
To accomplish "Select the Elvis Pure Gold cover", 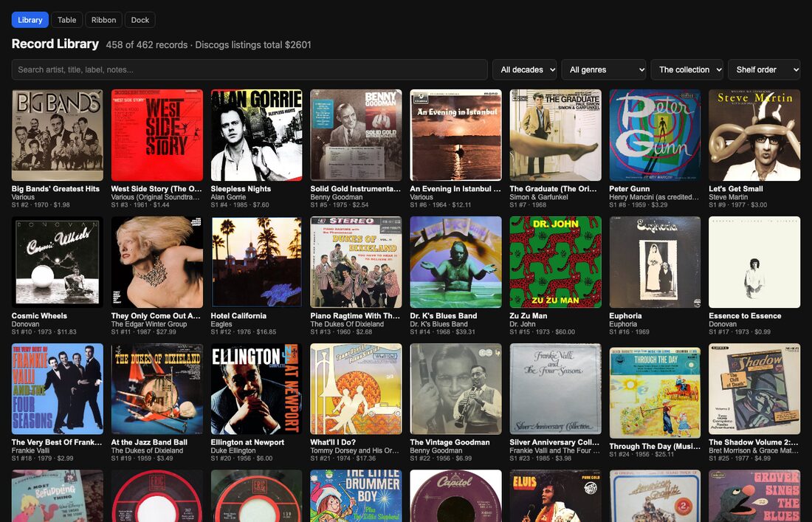I will point(555,495).
